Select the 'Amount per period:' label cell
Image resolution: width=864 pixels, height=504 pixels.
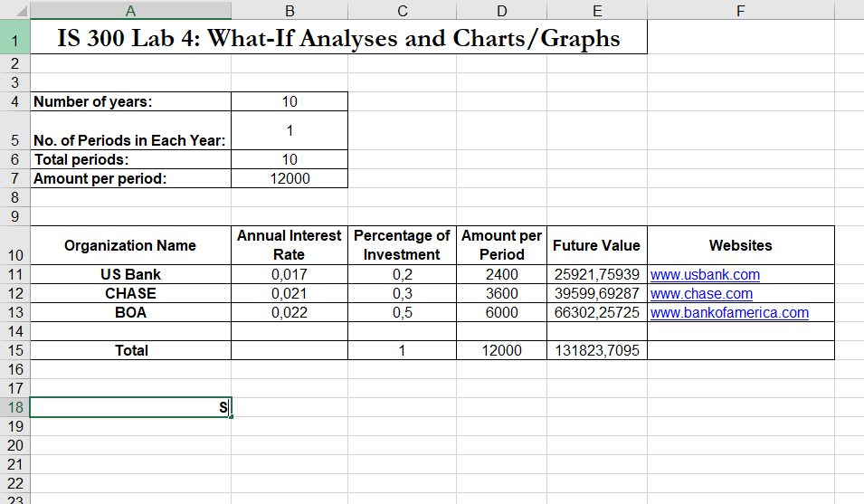click(130, 178)
